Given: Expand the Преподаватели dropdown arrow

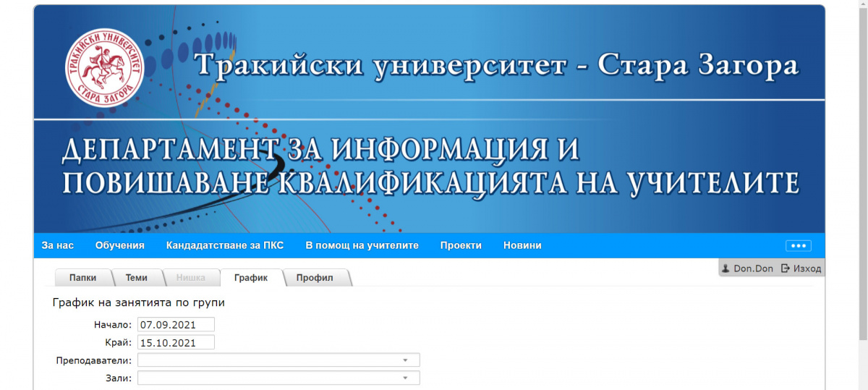Looking at the screenshot, I should [406, 360].
